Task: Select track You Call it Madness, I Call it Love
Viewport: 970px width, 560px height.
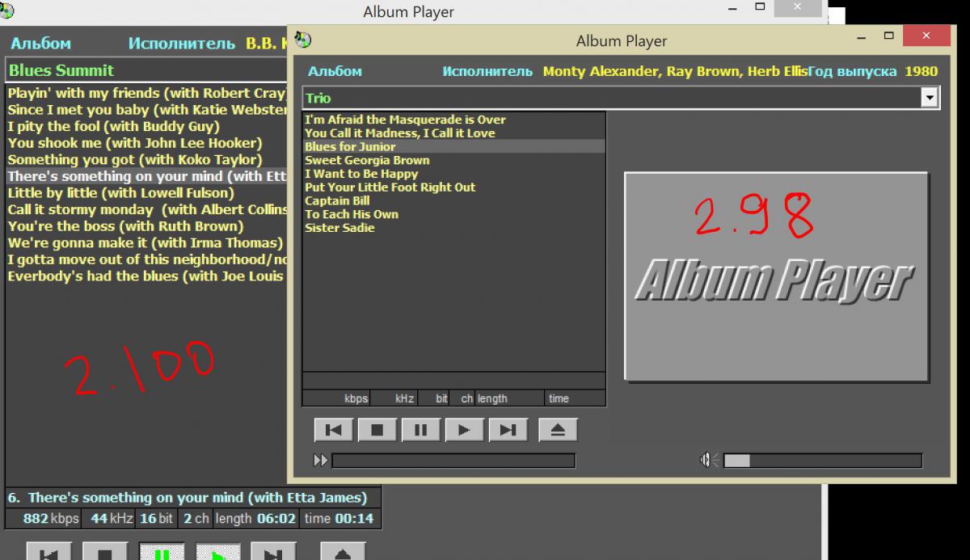Action: [400, 133]
